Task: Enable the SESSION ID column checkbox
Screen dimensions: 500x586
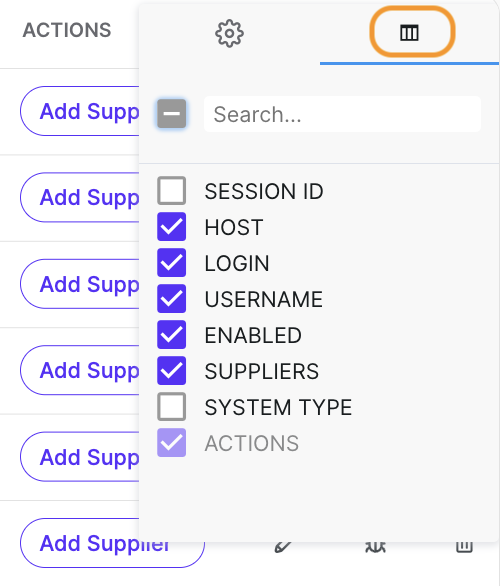Action: click(x=172, y=191)
